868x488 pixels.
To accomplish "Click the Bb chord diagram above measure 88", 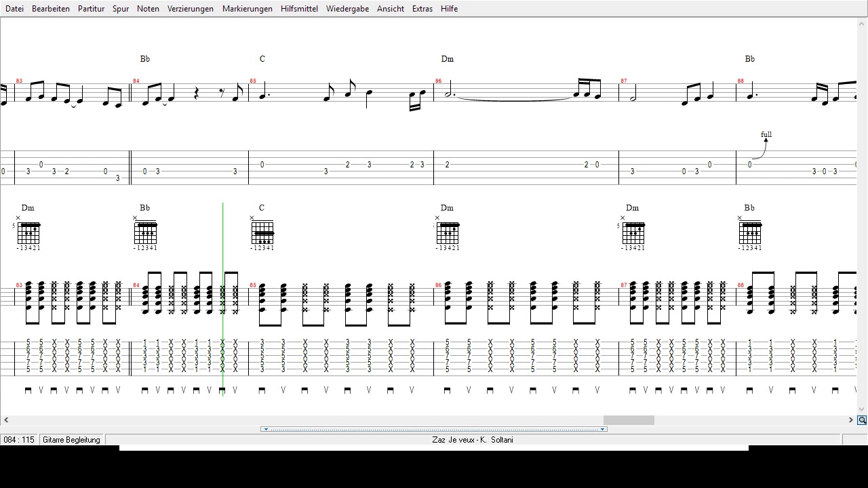I will 749,233.
